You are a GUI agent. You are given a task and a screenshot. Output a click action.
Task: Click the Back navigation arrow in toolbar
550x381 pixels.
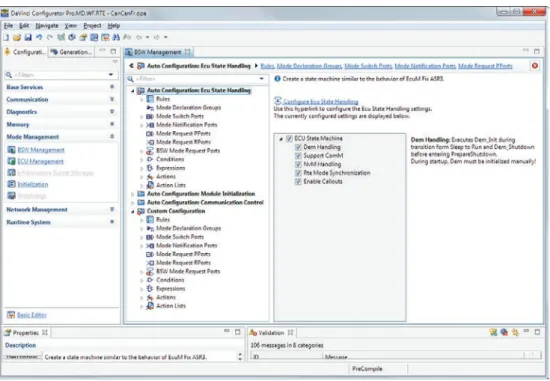(x=139, y=37)
